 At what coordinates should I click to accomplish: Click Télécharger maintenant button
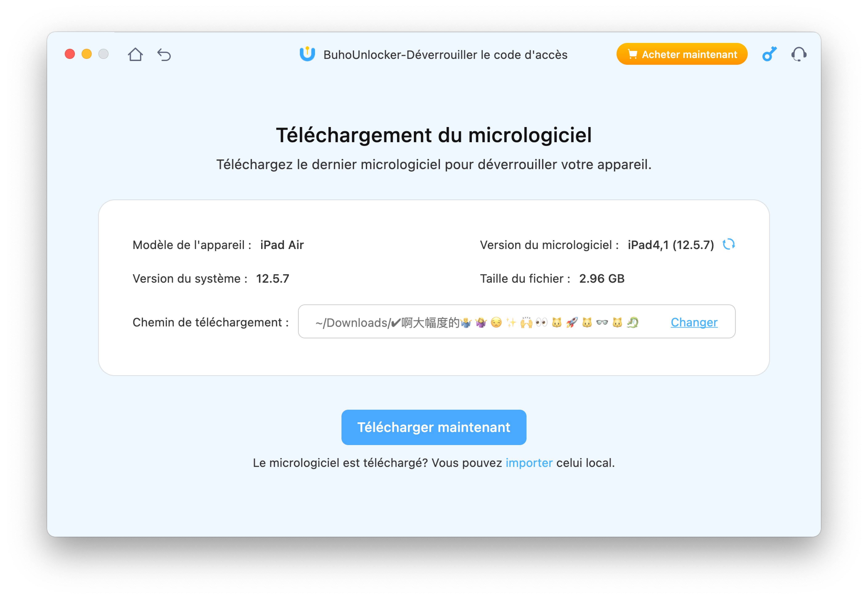point(434,427)
